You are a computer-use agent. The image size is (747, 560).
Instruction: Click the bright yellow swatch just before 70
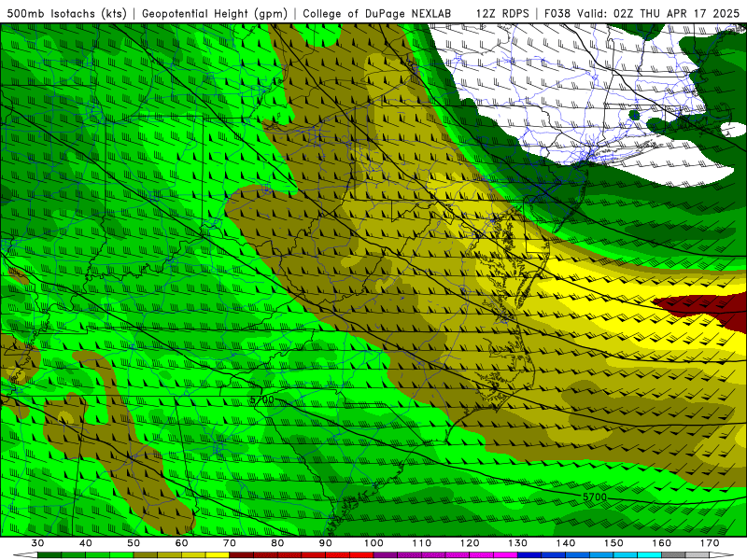218,555
